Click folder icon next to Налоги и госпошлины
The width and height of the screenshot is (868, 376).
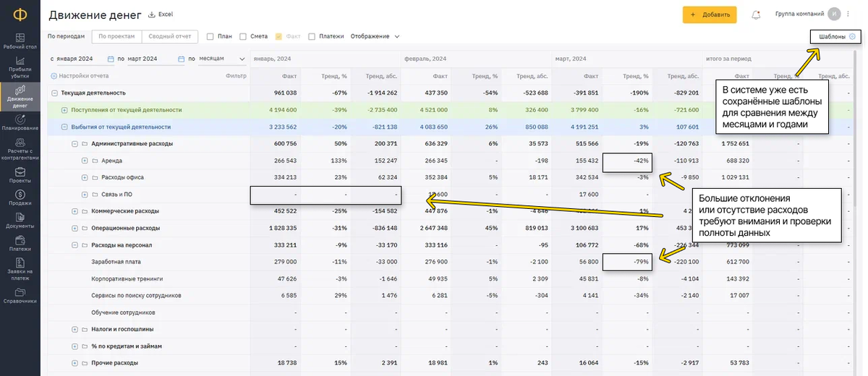[85, 329]
